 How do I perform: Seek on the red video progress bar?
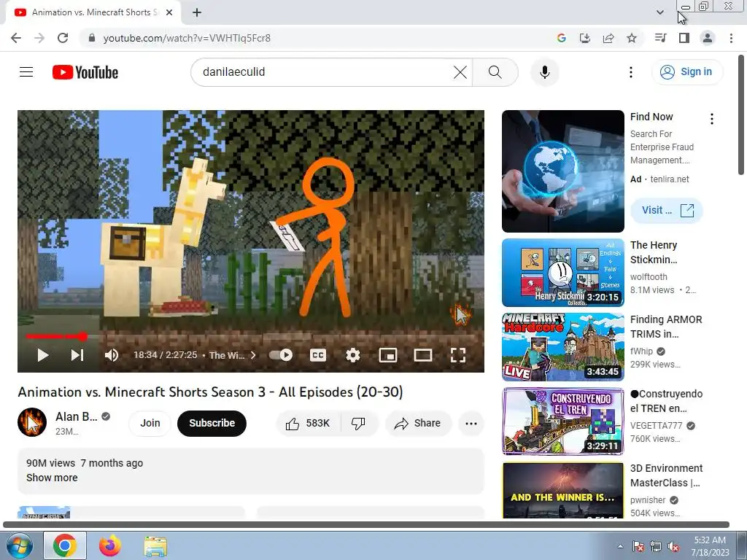pos(251,337)
